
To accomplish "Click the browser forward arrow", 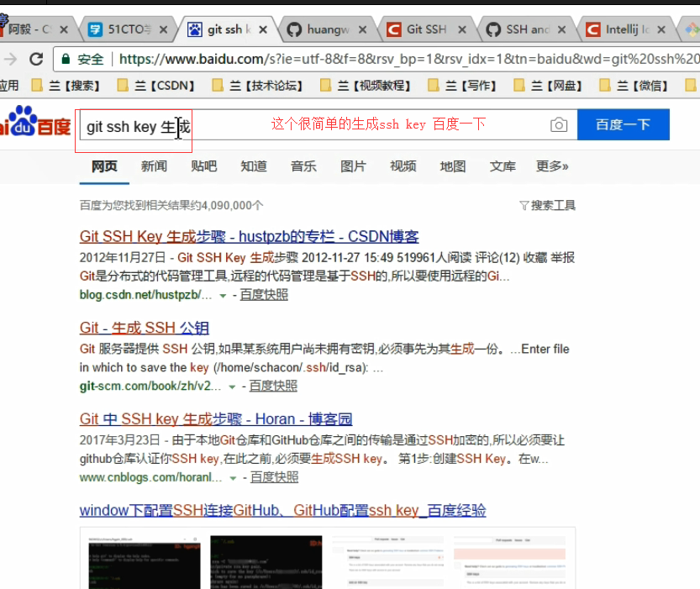I will pos(10,59).
